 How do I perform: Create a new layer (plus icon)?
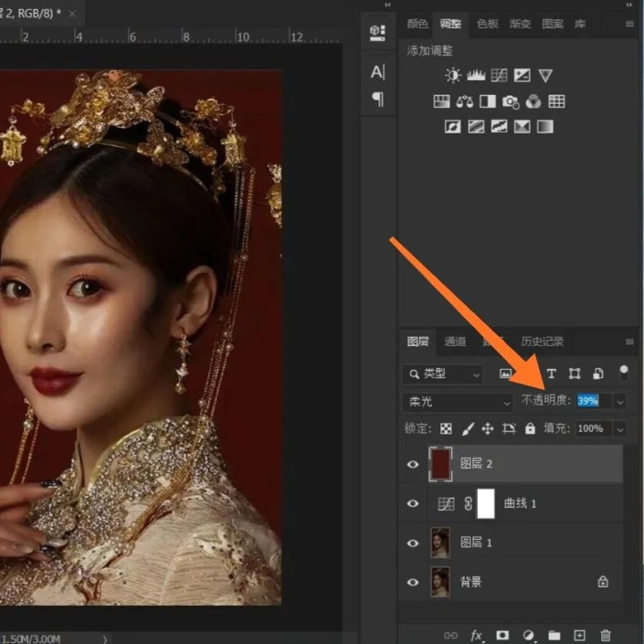tap(579, 636)
